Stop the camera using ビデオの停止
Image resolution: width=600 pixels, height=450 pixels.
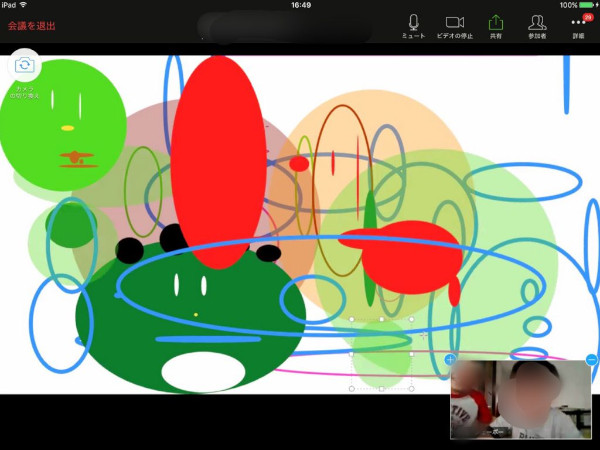click(455, 26)
